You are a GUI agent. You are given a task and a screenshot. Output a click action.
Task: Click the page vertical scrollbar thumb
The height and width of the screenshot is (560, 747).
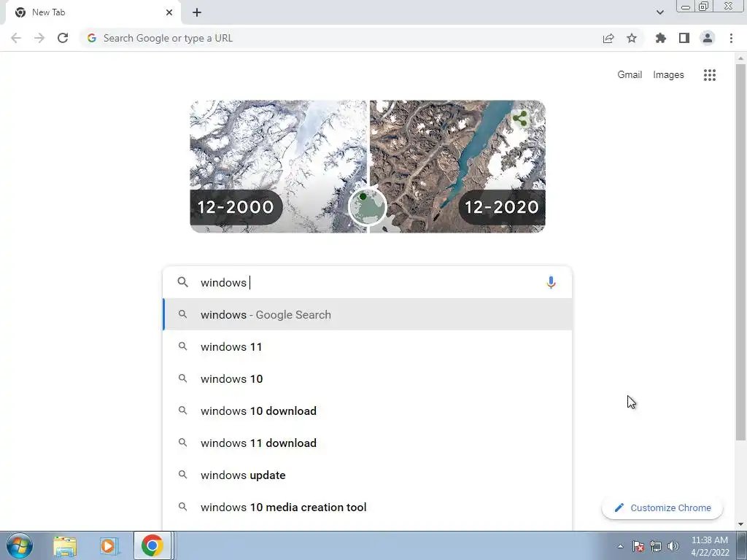740,252
